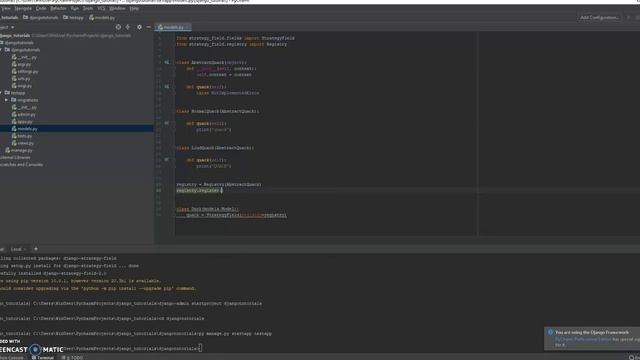Click class LoudQuack definition line

215,148
